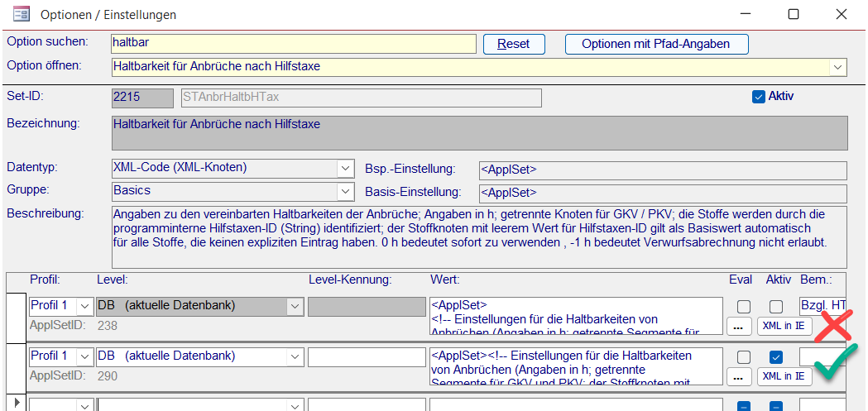The image size is (868, 411).
Task: Click the Level-Kennung field for ApplSetID 290
Action: click(366, 356)
